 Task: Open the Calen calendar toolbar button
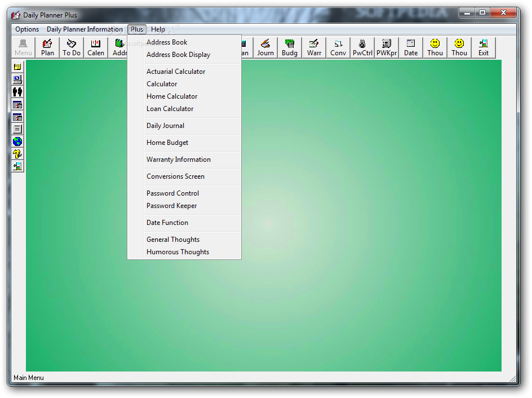[x=96, y=47]
